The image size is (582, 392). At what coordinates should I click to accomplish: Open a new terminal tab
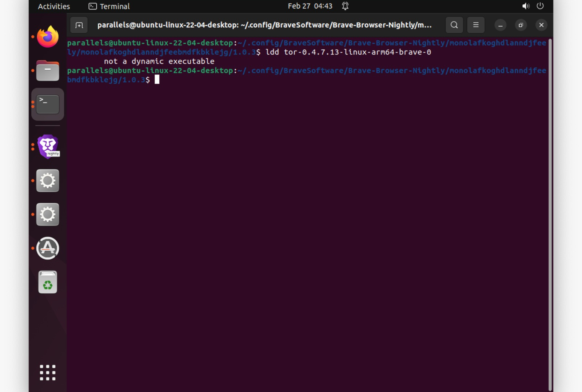coord(79,25)
